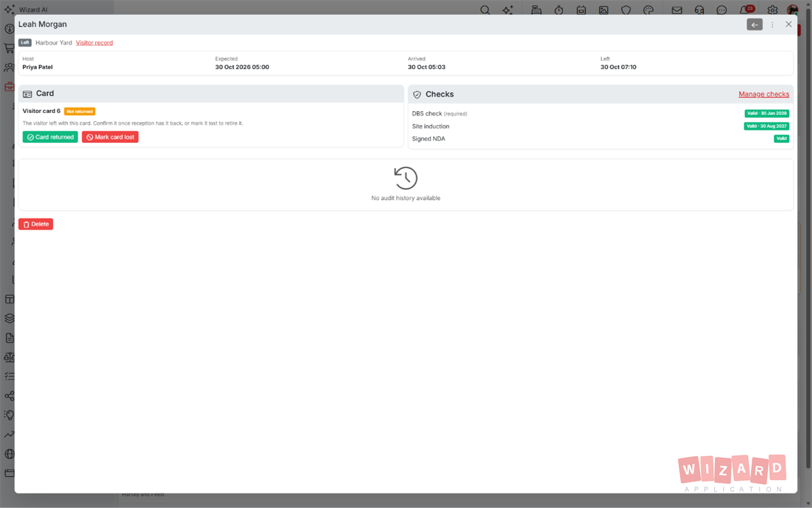Image resolution: width=812 pixels, height=508 pixels.
Task: Click the Signed NDA row label
Action: 429,139
